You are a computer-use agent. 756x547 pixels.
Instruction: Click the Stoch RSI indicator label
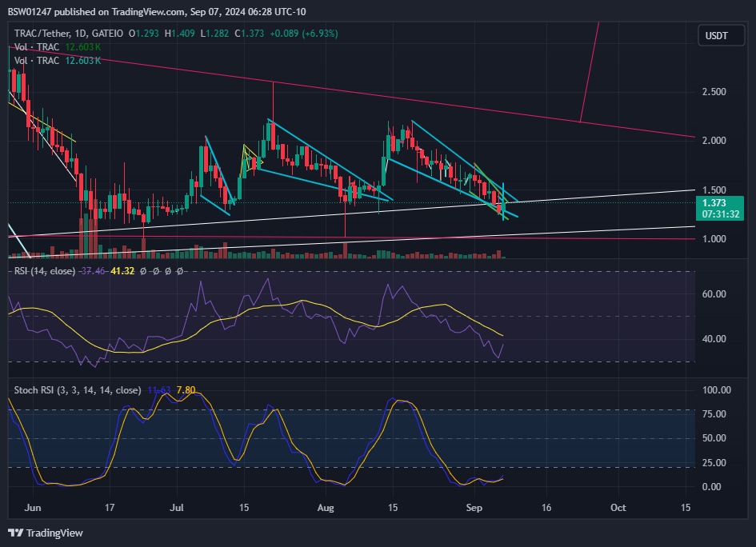click(x=78, y=390)
